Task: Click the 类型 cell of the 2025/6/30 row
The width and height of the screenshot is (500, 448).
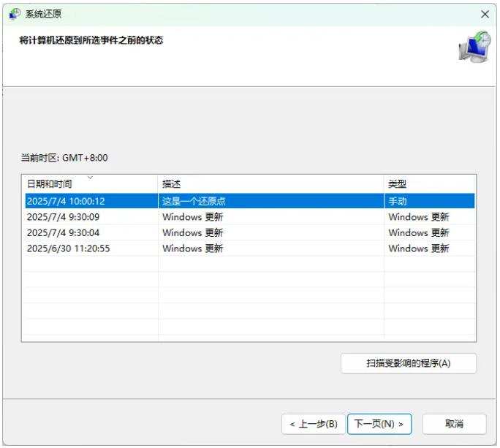Action: click(x=418, y=248)
